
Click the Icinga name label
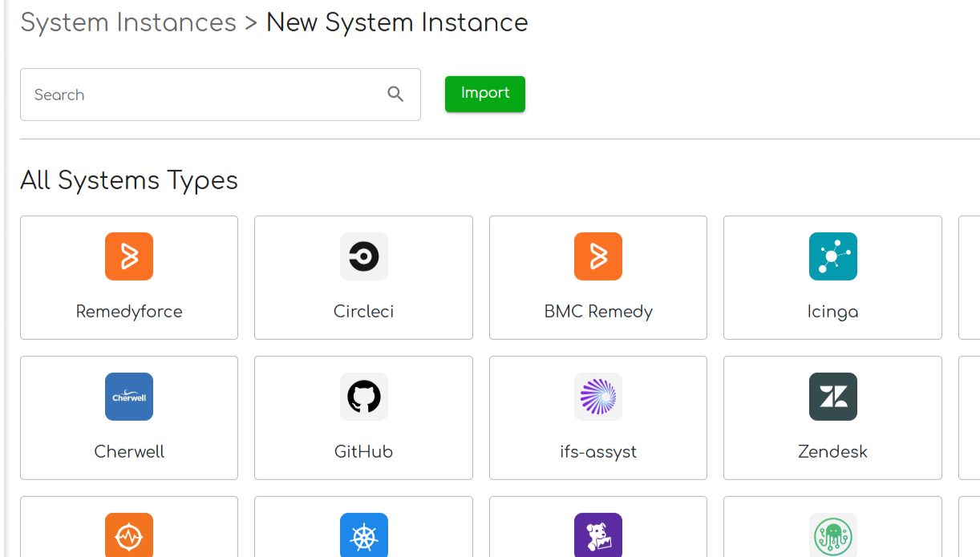tap(832, 312)
